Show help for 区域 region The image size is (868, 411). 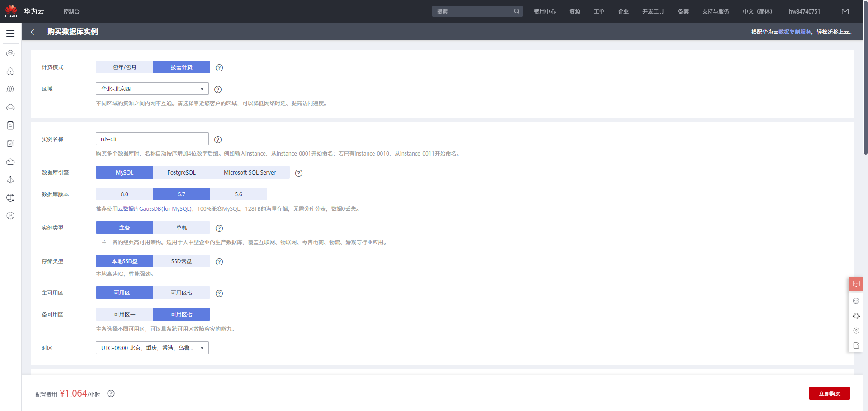218,90
